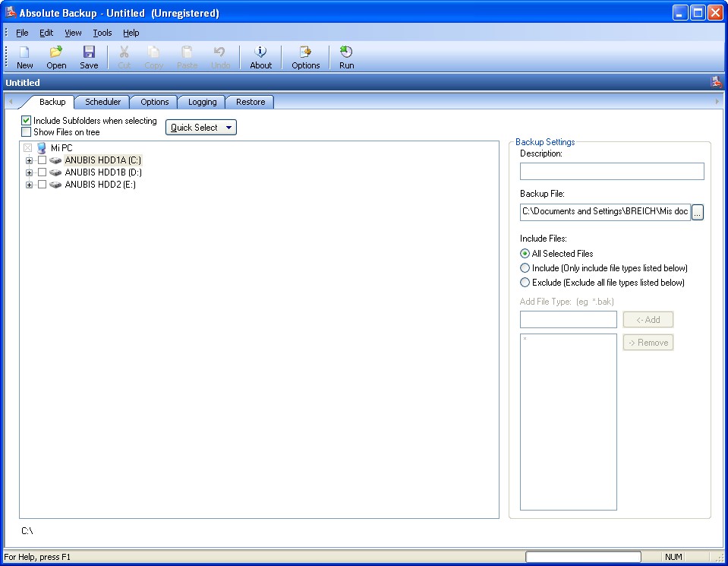Click the drive icon for ANUBIS HDD2 (E:)
This screenshot has width=728, height=566.
(x=55, y=185)
